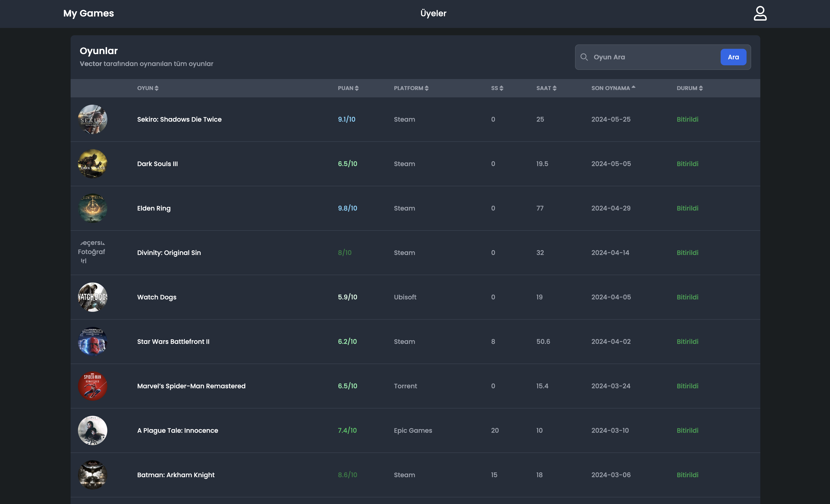830x504 pixels.
Task: Sort by PLATFORM column arrows
Action: (x=426, y=88)
